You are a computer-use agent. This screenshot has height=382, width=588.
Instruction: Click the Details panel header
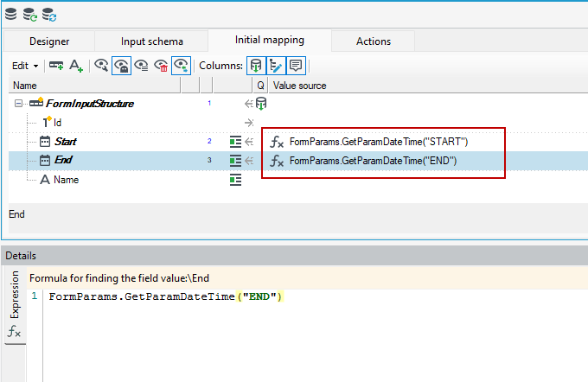[x=294, y=256]
